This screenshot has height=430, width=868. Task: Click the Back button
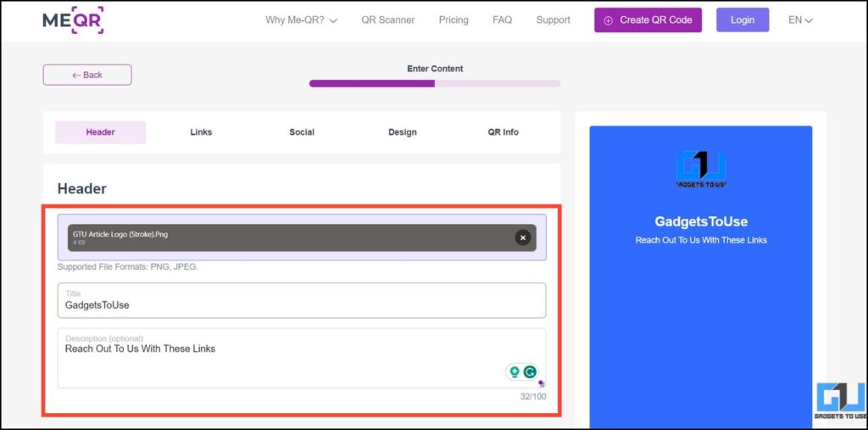(87, 75)
